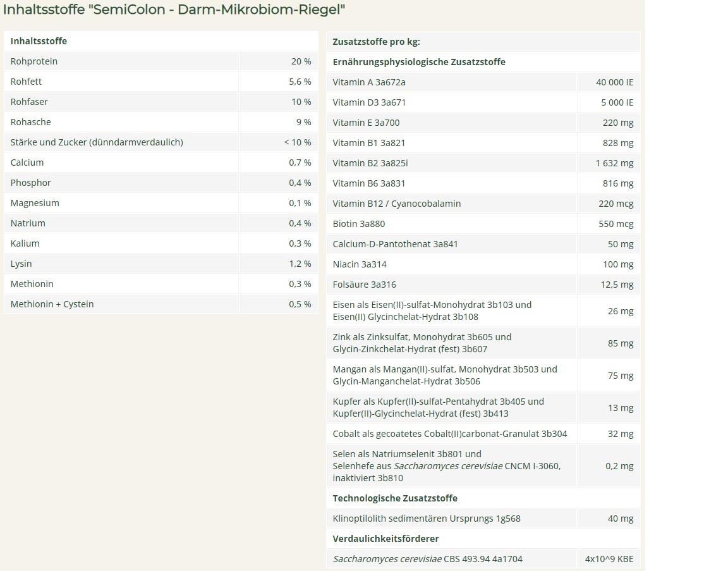Viewport: 728px width, 571px height.
Task: Click the Zusatzstoffe pro kg: header
Action: (376, 41)
